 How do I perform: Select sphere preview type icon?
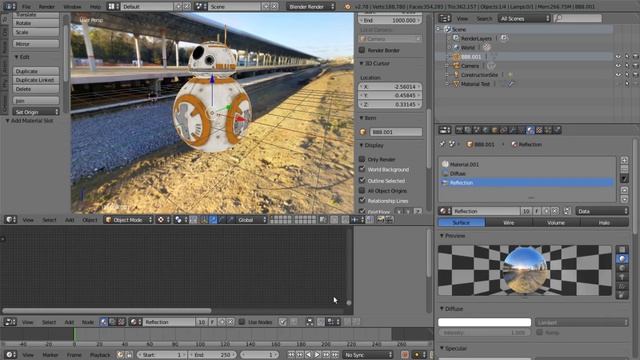coord(622,259)
